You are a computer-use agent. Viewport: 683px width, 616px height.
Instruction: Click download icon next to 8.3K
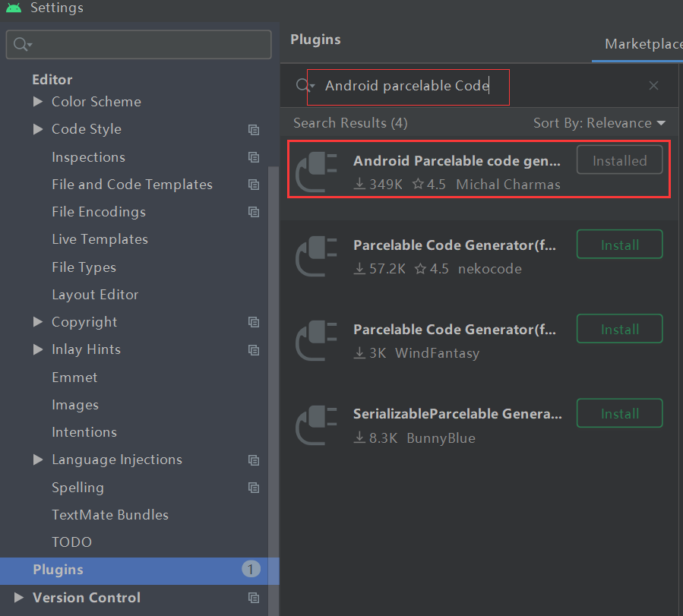[x=359, y=437]
